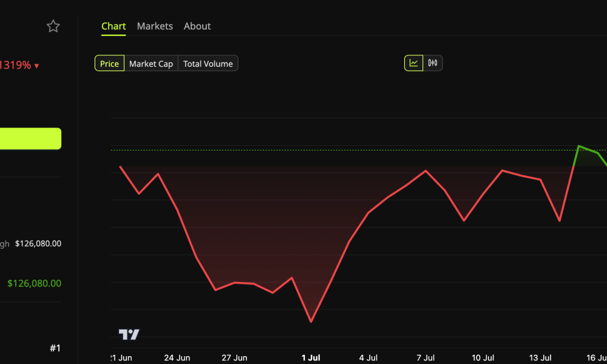Click the #1 rank label

tap(55, 348)
